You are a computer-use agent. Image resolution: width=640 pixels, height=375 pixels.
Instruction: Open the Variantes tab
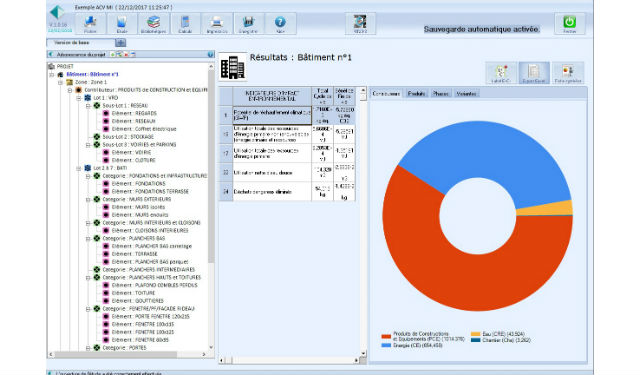click(466, 93)
